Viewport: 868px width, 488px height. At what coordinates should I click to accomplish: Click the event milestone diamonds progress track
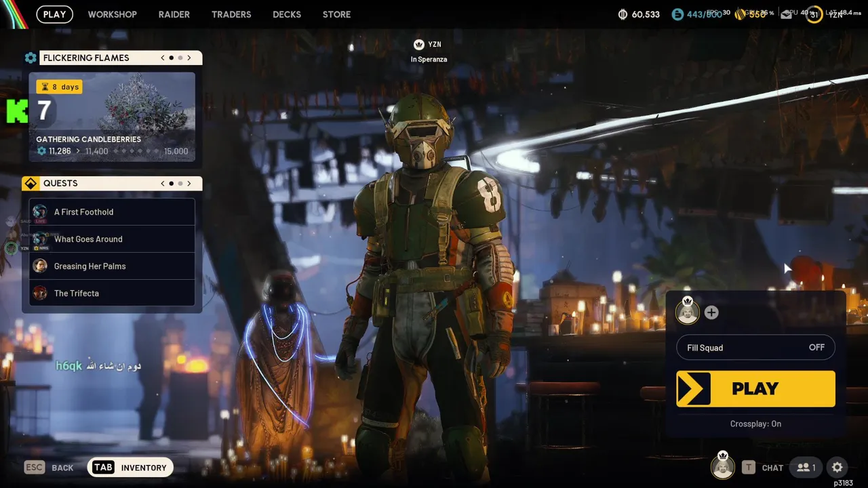click(136, 151)
